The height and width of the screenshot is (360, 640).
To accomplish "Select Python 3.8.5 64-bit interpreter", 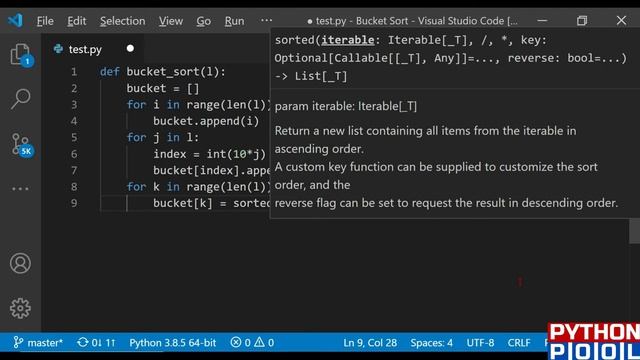I will tap(173, 342).
